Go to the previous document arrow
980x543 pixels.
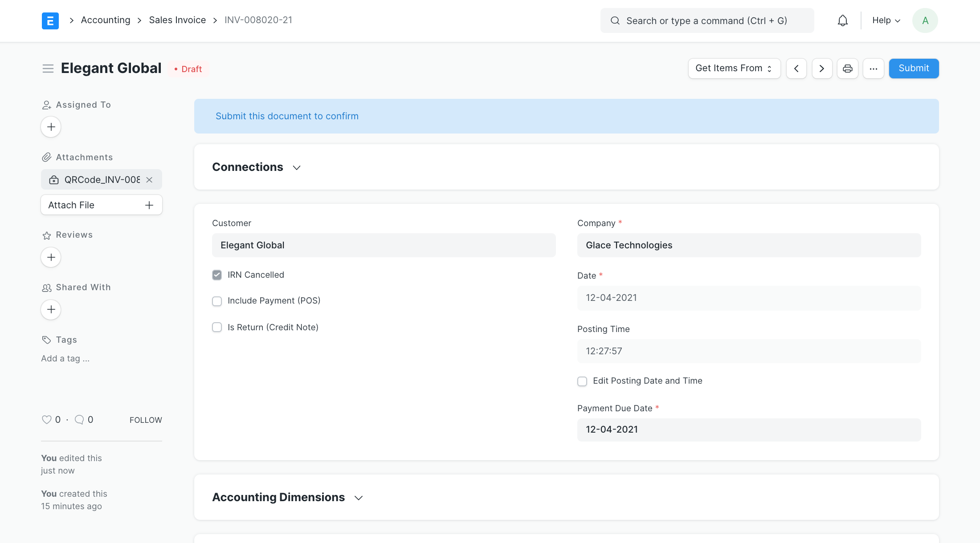click(x=796, y=69)
